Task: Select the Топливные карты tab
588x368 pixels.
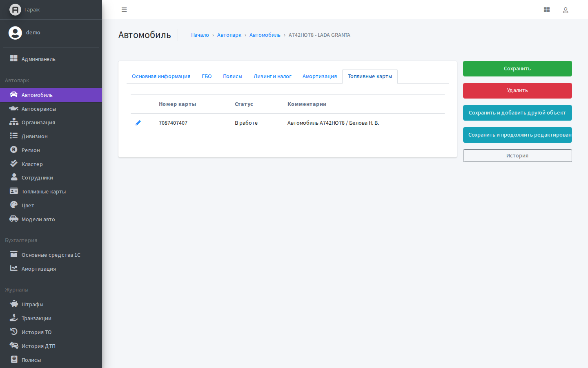Action: pos(370,76)
